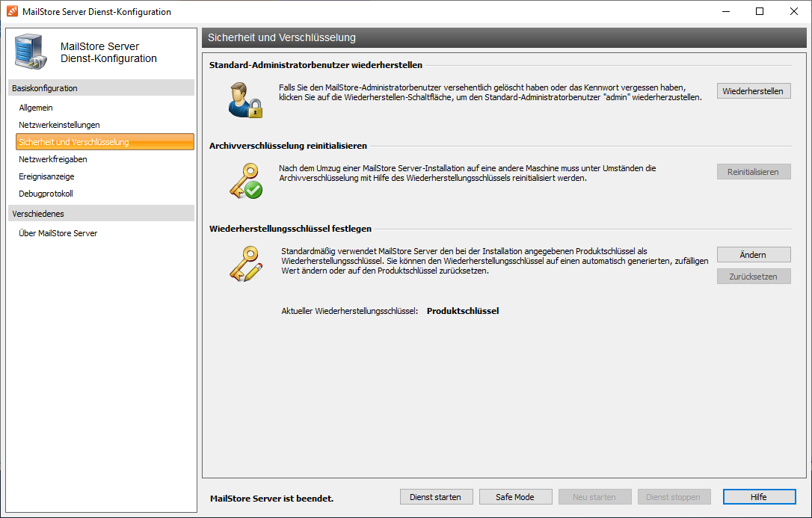812x518 pixels.
Task: Click the MailStore server logo icon
Action: click(x=31, y=52)
